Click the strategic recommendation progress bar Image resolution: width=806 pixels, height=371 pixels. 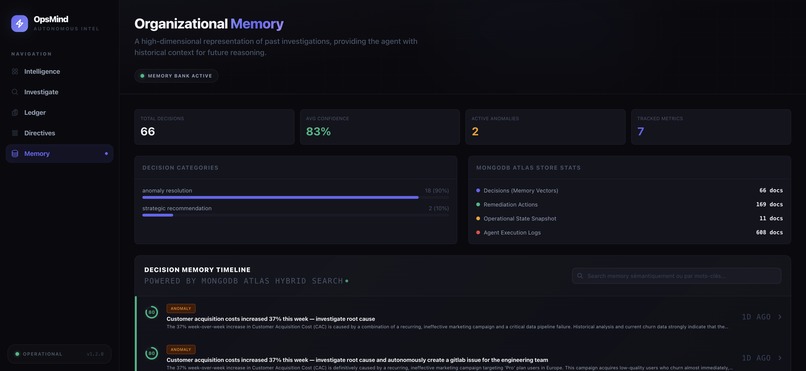(296, 215)
